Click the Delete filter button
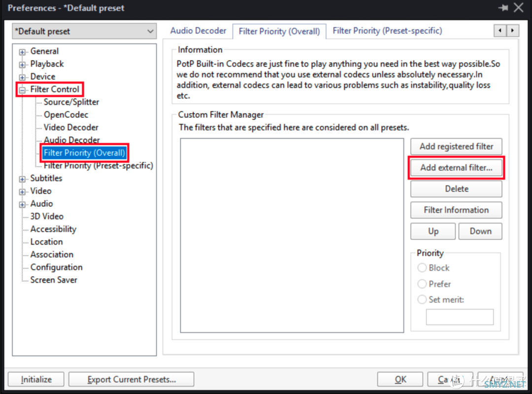The image size is (532, 394). (x=456, y=189)
